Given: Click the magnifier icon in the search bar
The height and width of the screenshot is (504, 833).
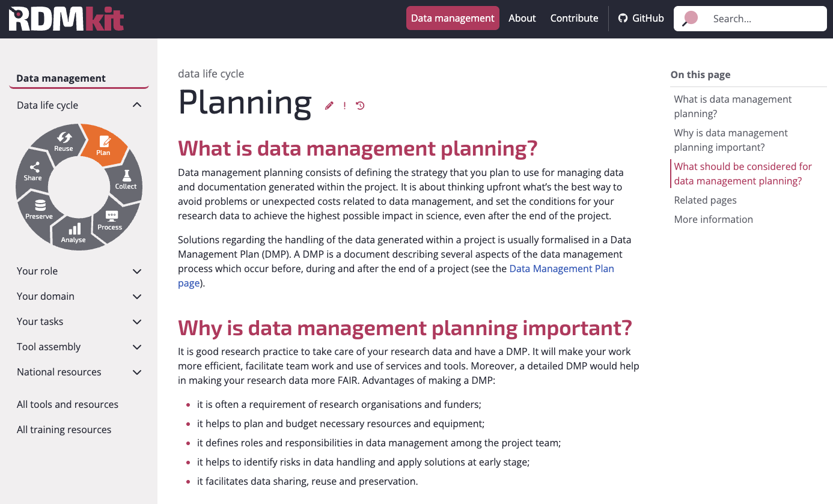Looking at the screenshot, I should pyautogui.click(x=689, y=18).
